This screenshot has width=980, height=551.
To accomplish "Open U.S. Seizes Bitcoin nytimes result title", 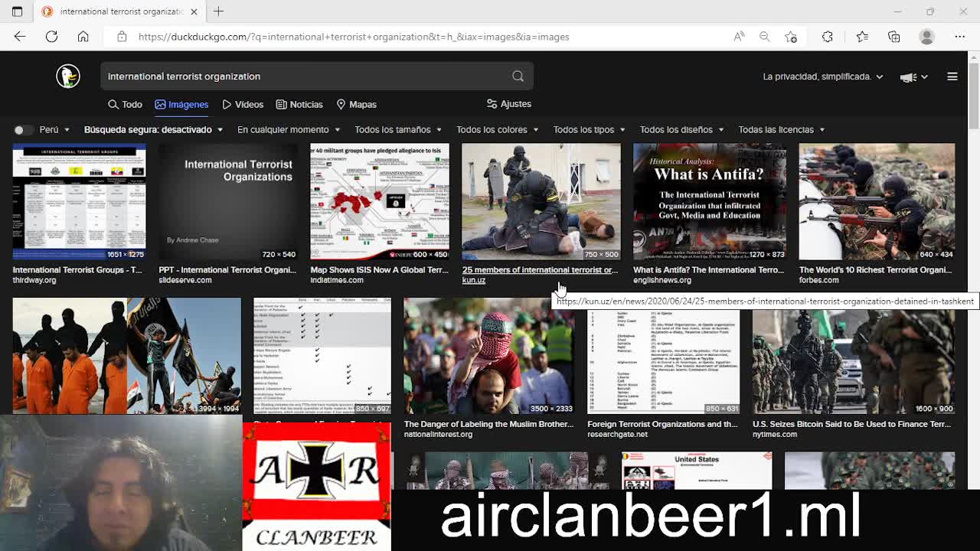I will click(851, 424).
